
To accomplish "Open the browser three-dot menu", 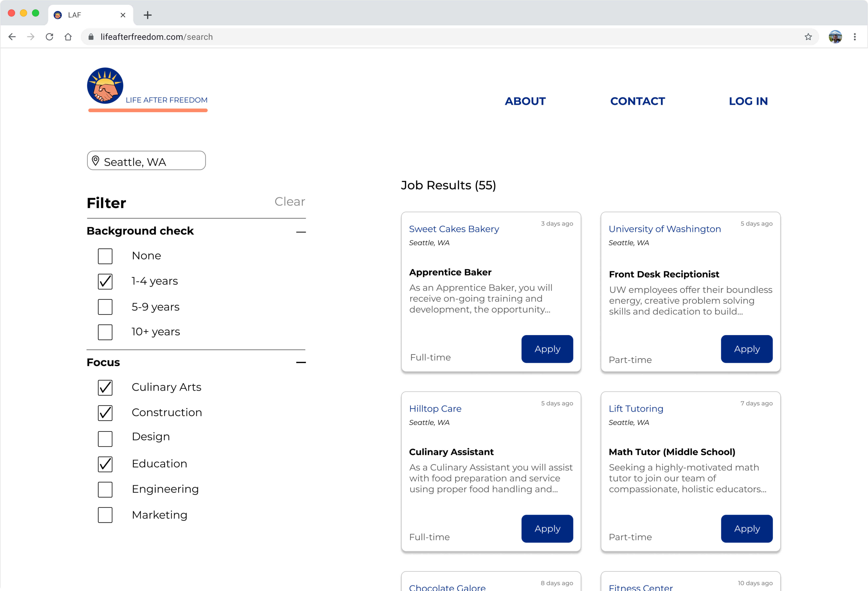I will click(855, 37).
